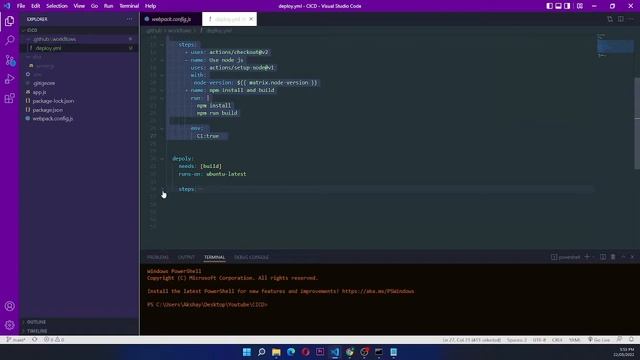Viewport: 640px width, 360px height.
Task: Toggle panel visibility from title bar
Action: click(x=558, y=6)
